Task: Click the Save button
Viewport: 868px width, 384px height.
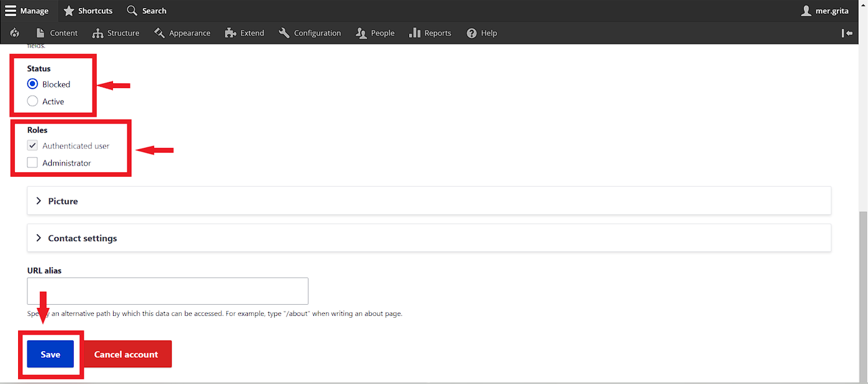Action: click(x=50, y=354)
